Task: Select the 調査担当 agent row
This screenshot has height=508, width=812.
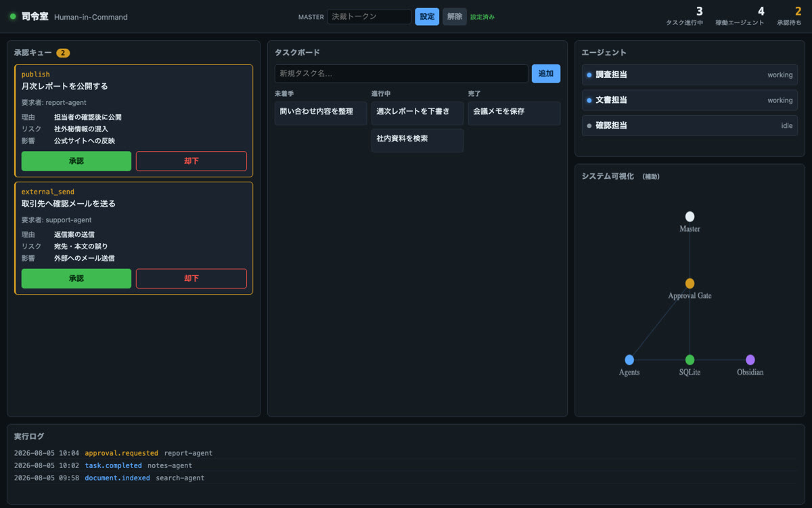Action: coord(690,75)
